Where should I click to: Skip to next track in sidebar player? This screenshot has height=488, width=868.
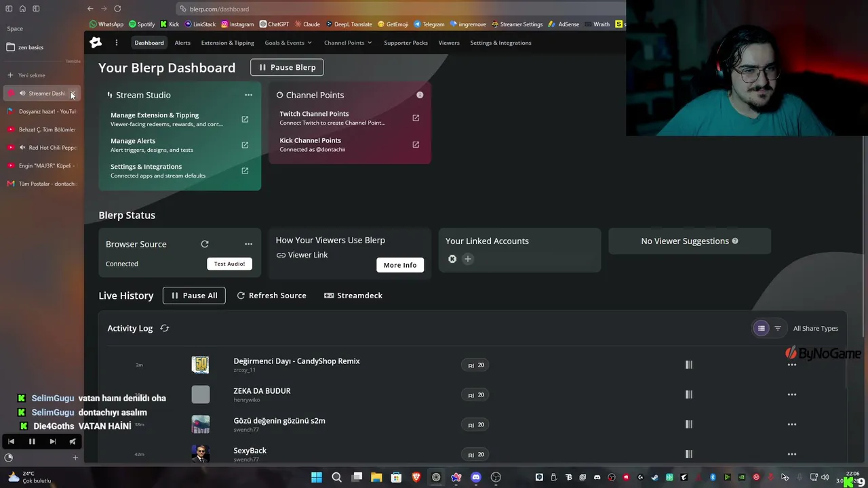[53, 441]
